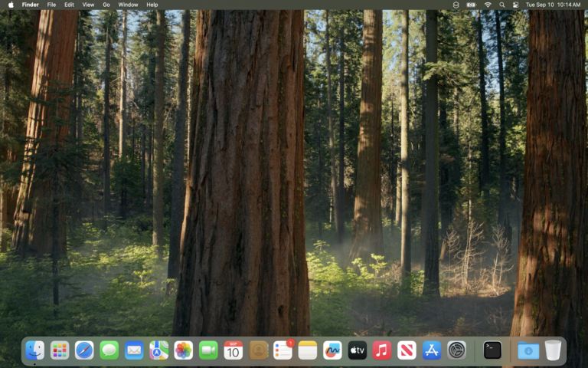
Task: Click the Wi-Fi status icon
Action: tap(488, 5)
